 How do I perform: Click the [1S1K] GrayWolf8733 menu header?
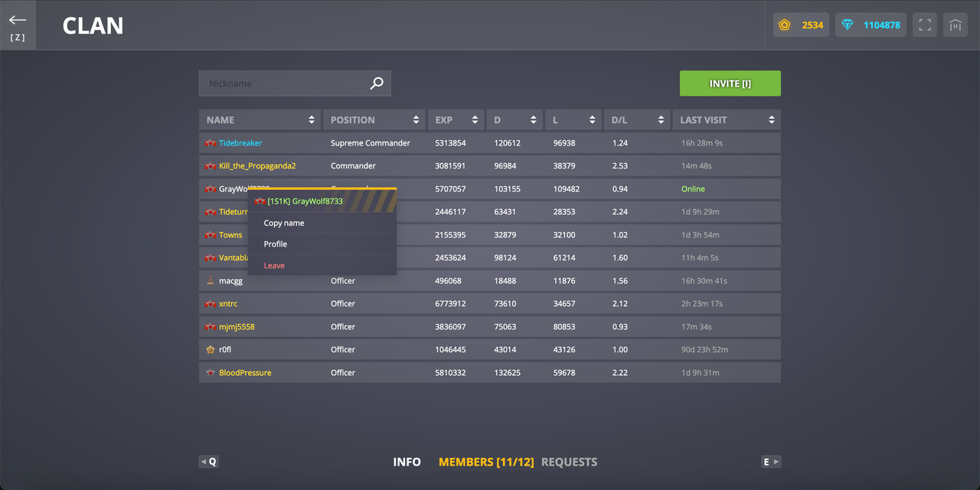322,201
